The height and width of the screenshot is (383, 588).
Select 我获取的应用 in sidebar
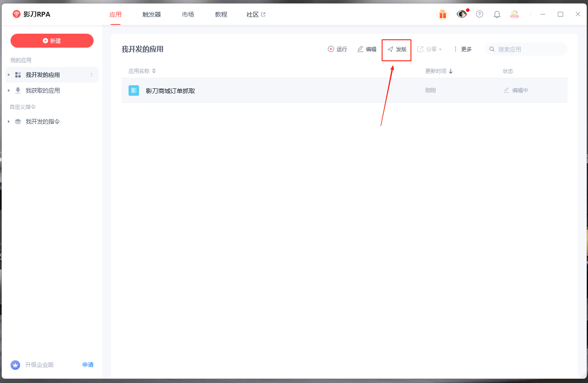click(52, 91)
